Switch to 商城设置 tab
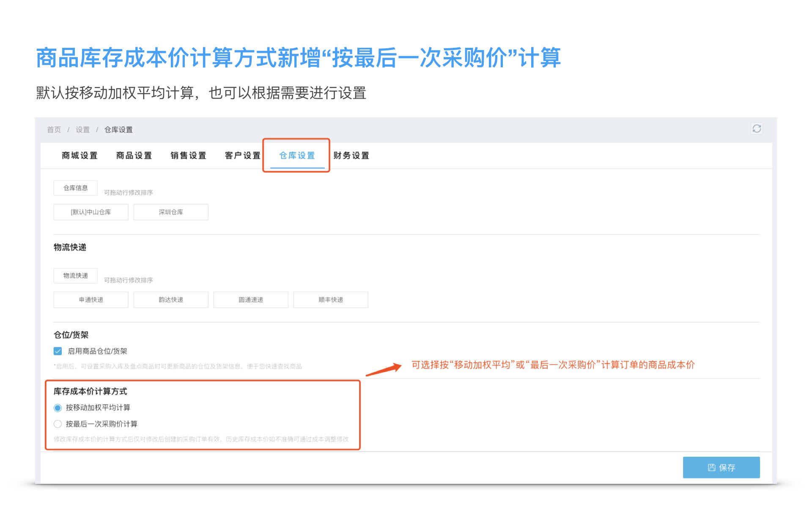Image resolution: width=812 pixels, height=508 pixels. [80, 155]
